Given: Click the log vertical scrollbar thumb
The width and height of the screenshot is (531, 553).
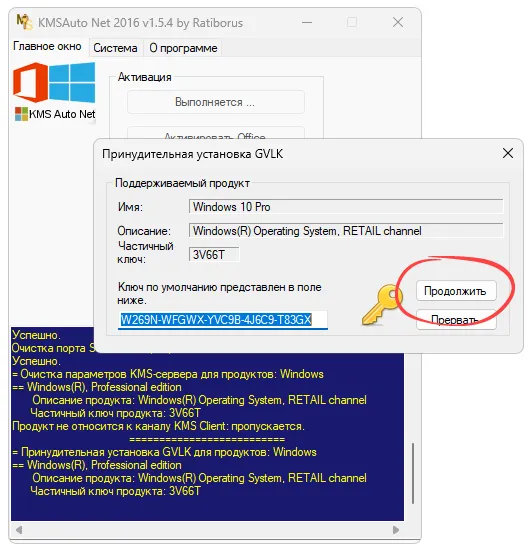Looking at the screenshot, I should (x=412, y=473).
